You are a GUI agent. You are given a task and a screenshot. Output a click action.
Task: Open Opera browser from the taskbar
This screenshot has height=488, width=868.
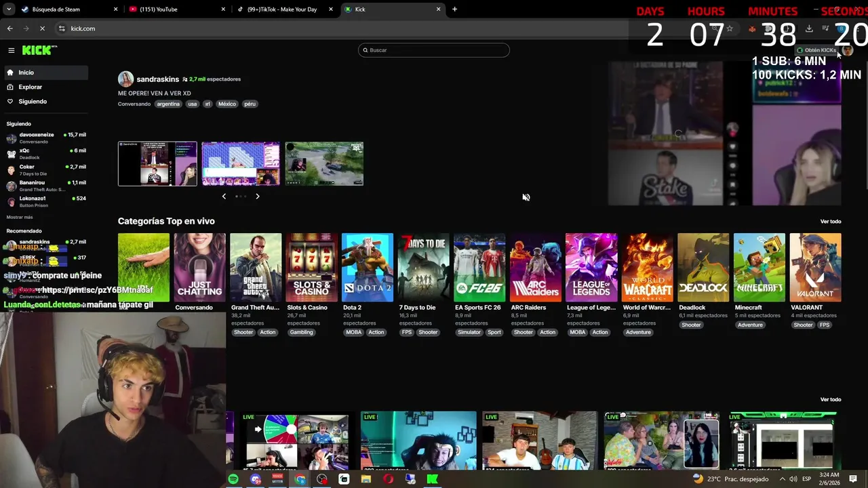[x=389, y=479]
